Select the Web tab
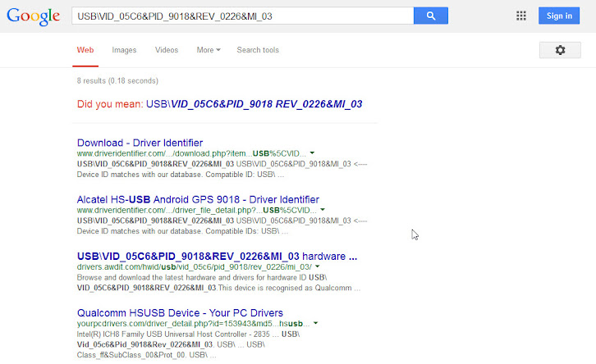 (x=85, y=50)
